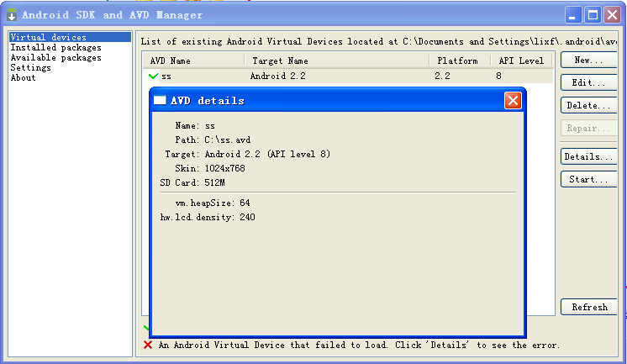The image size is (627, 364).
Task: Click 'Android 2.2 (API level 8)' target value
Action: coord(267,154)
